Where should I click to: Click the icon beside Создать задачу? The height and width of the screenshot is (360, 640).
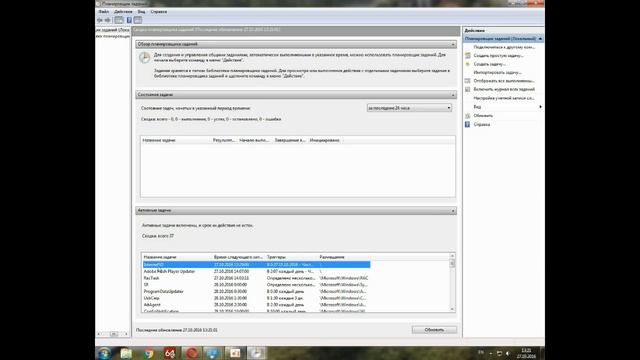pyautogui.click(x=468, y=64)
